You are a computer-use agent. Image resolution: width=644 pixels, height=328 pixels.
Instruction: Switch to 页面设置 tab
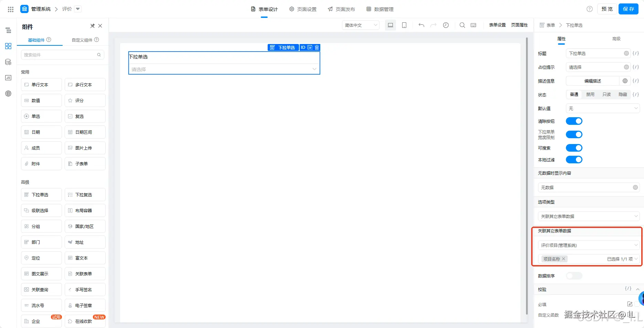coord(303,9)
